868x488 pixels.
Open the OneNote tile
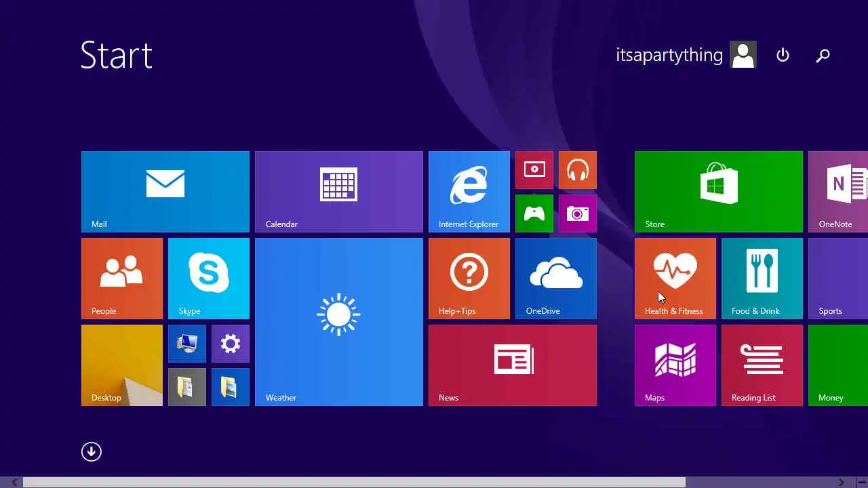tap(838, 192)
